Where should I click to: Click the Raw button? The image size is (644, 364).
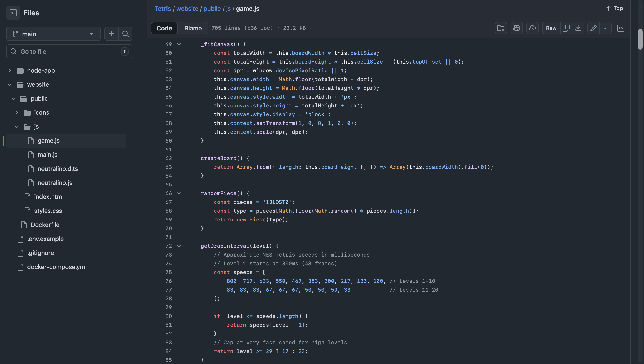pyautogui.click(x=551, y=28)
